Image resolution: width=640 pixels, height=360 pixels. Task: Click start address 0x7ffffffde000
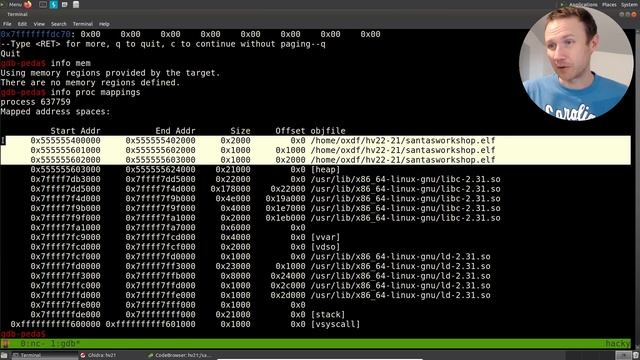(65, 315)
